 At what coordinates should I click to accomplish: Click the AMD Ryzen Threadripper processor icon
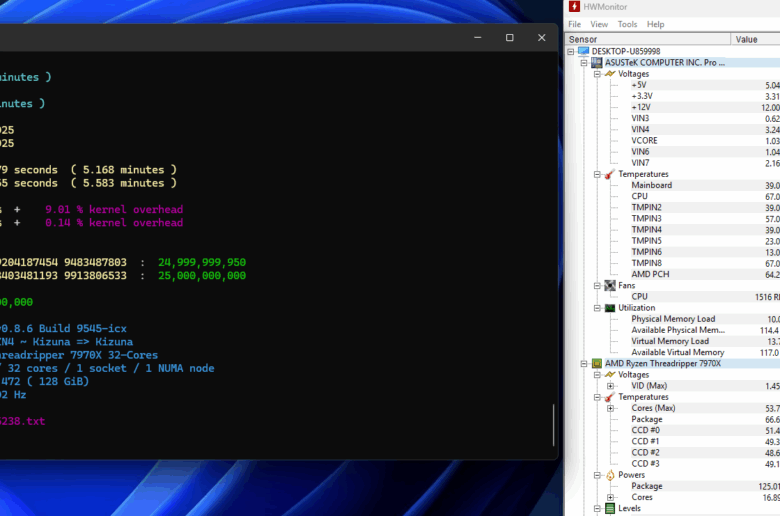[x=597, y=363]
